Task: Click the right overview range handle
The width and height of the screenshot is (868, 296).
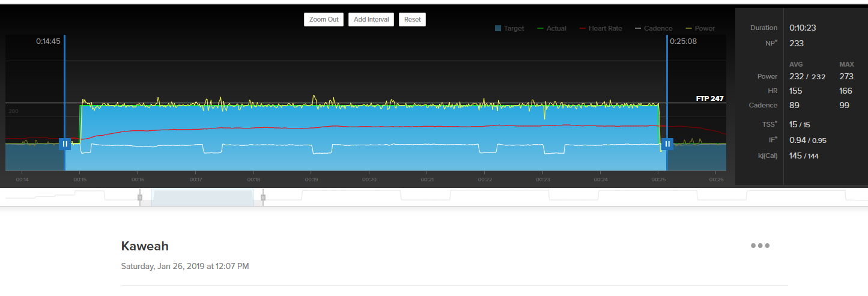Action: (263, 197)
